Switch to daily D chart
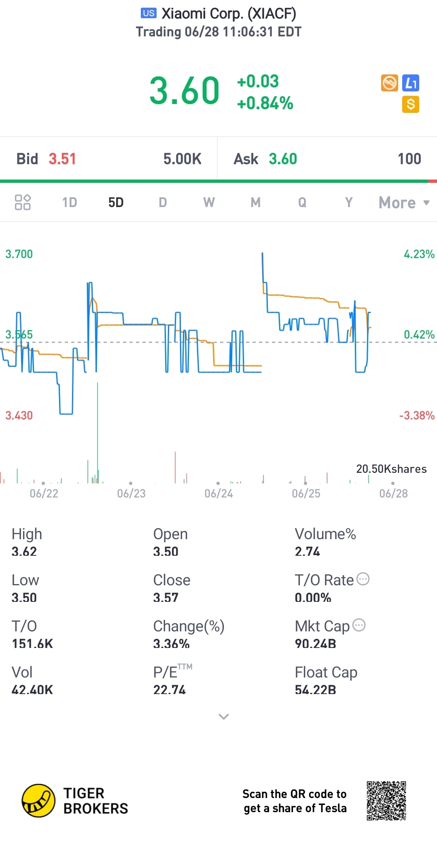Screen dimensions: 437x868 [x=163, y=202]
